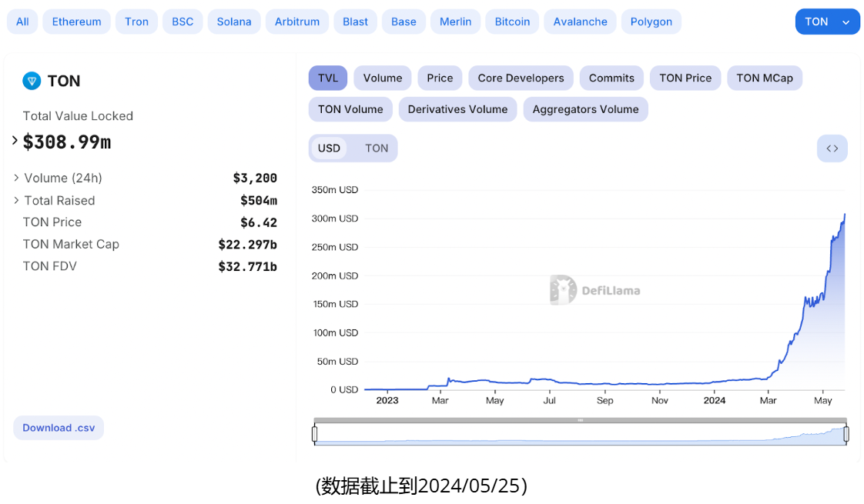864x504 pixels.
Task: Click the right range slider handle
Action: [x=846, y=434]
